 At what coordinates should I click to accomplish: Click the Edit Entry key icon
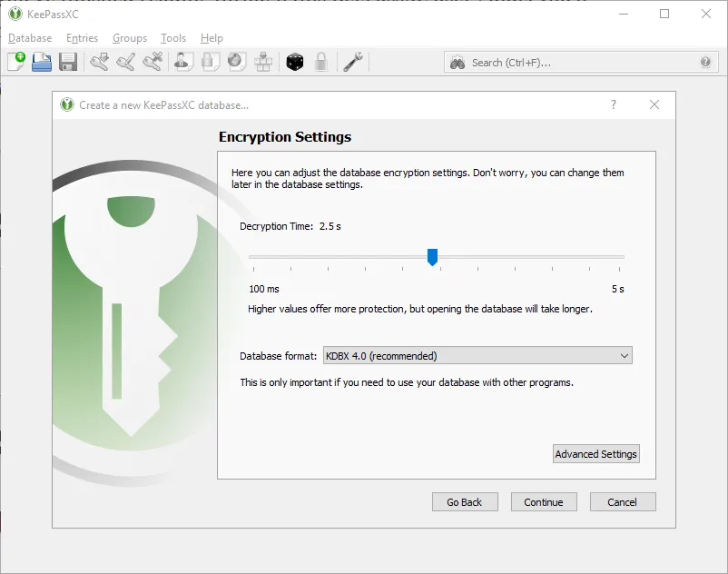pyautogui.click(x=126, y=62)
